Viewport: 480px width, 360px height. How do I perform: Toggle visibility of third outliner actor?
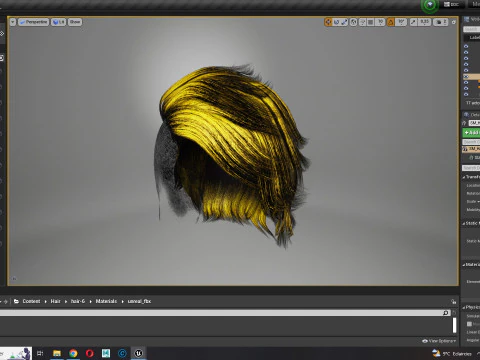coord(466,58)
